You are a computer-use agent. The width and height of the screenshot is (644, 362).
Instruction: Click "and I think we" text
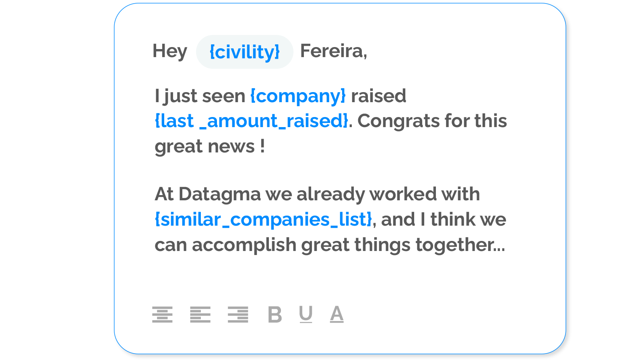[x=444, y=220]
